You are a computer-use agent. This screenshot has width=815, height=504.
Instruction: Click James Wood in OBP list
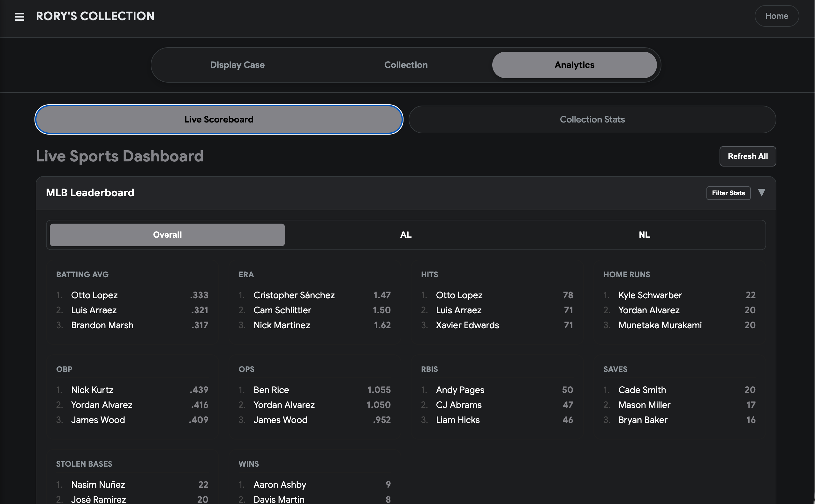click(98, 420)
